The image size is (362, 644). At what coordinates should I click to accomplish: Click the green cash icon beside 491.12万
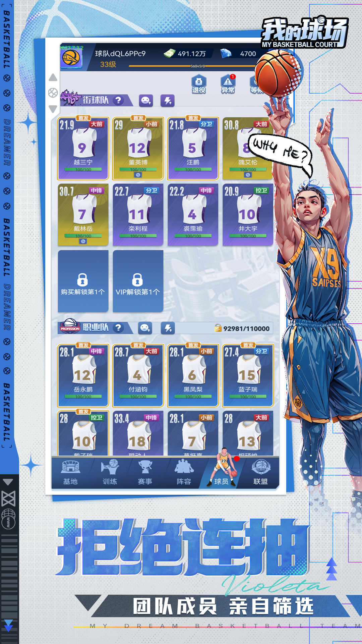(x=170, y=54)
